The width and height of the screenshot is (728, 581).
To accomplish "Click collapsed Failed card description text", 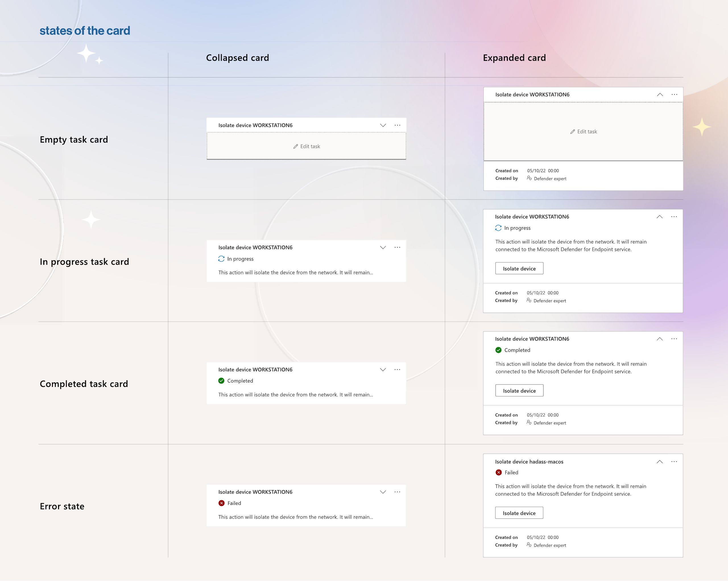I will [295, 517].
